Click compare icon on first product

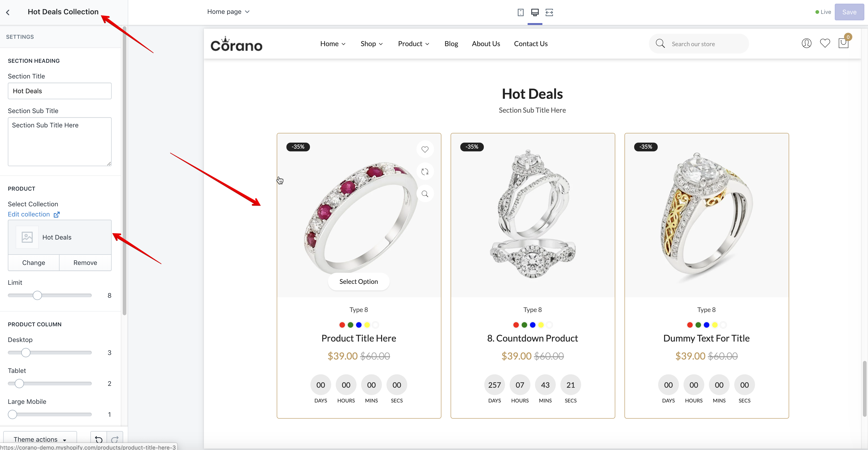click(425, 171)
